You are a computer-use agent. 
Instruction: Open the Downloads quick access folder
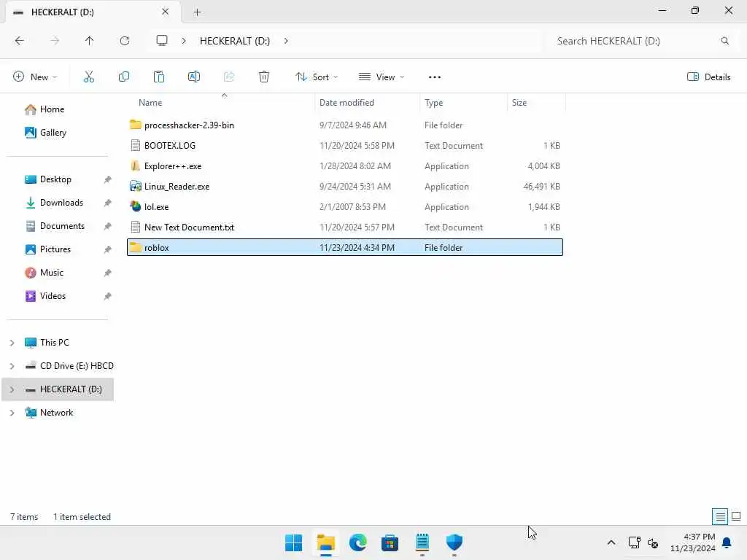tap(61, 203)
